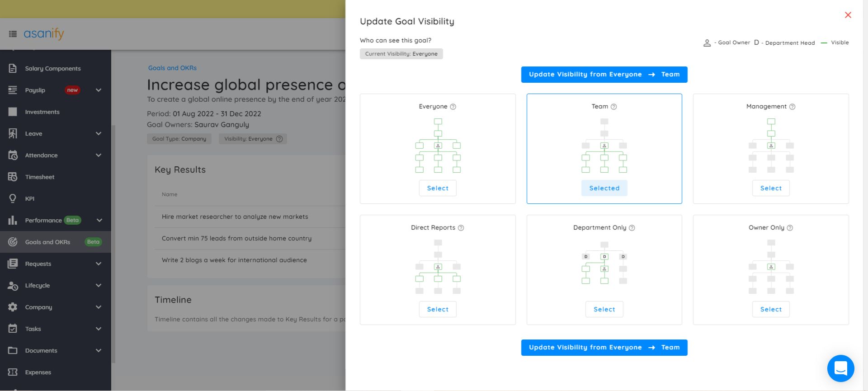Click the help icon for Department Only

[x=632, y=227]
